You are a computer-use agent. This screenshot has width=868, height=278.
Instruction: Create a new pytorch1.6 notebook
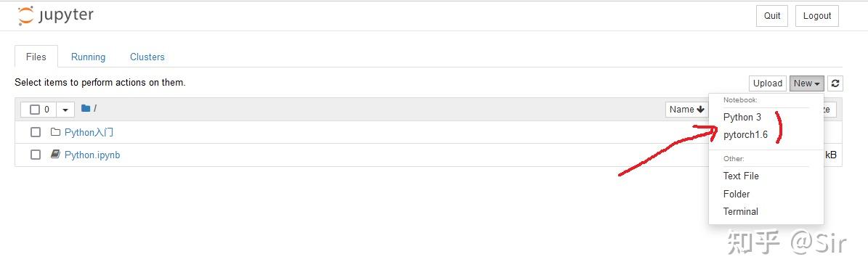(745, 134)
